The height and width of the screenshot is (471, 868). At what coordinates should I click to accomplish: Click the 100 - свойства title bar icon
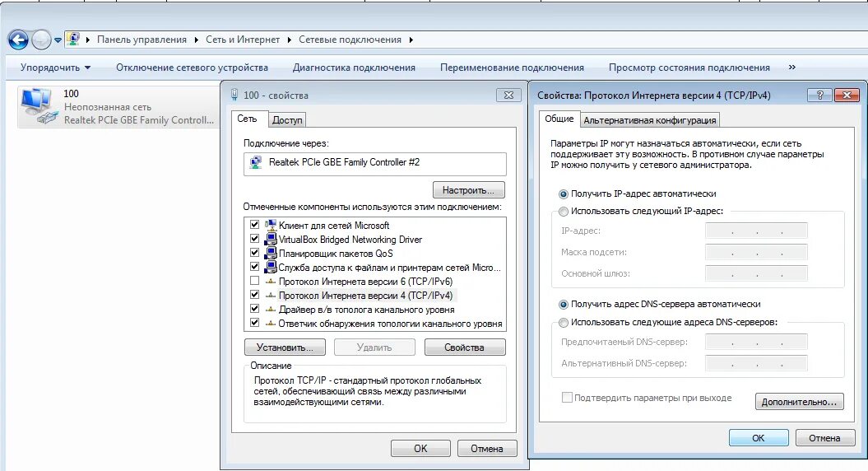point(234,95)
